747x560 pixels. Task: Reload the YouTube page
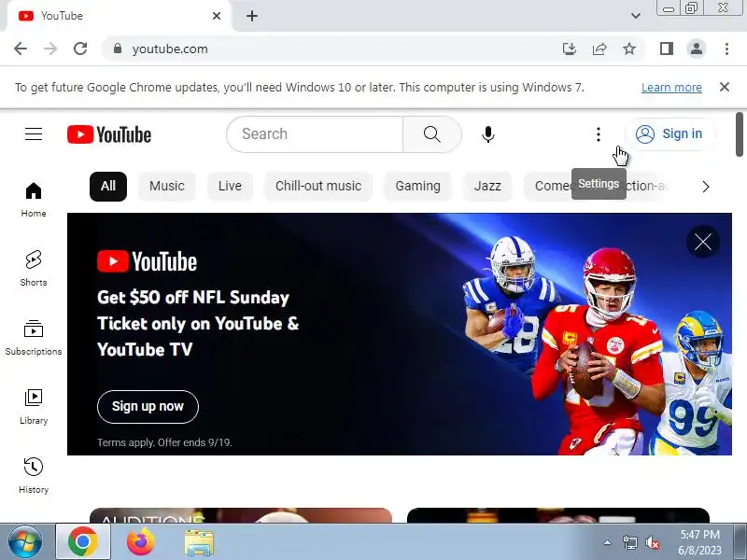(x=80, y=49)
